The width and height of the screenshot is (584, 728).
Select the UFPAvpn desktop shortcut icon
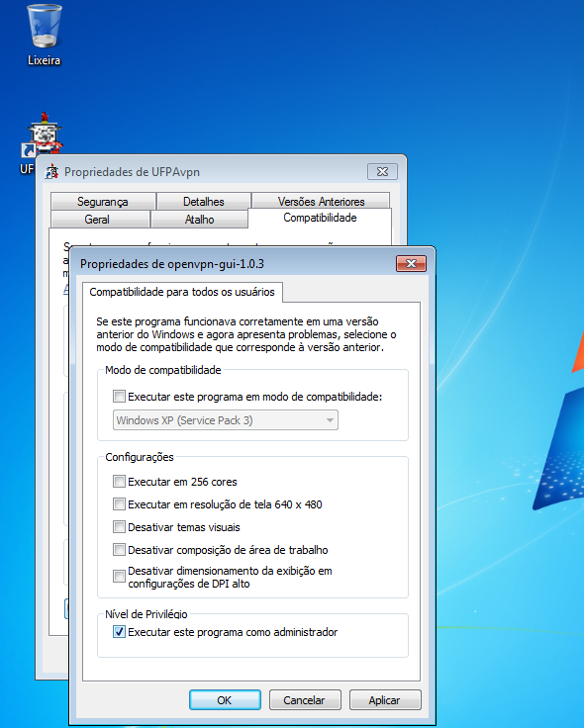point(43,135)
